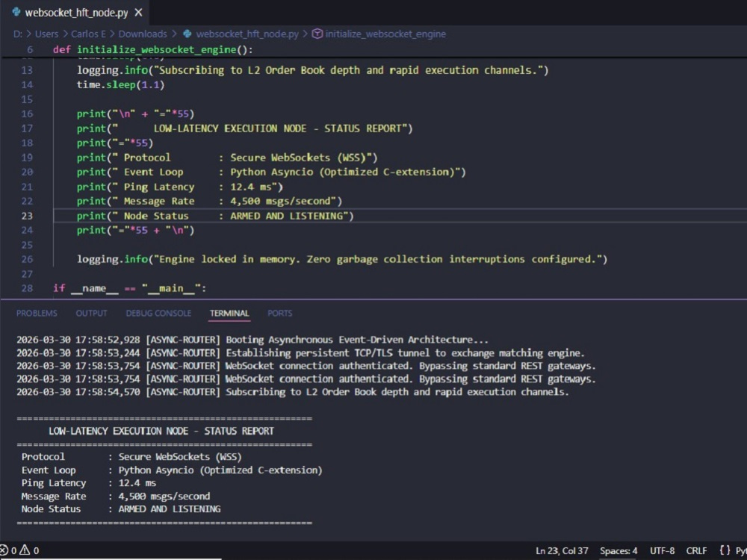Click terminal output 'Python Asyncio (Optimized C-extension)'
This screenshot has height=560, width=747.
[x=220, y=470]
